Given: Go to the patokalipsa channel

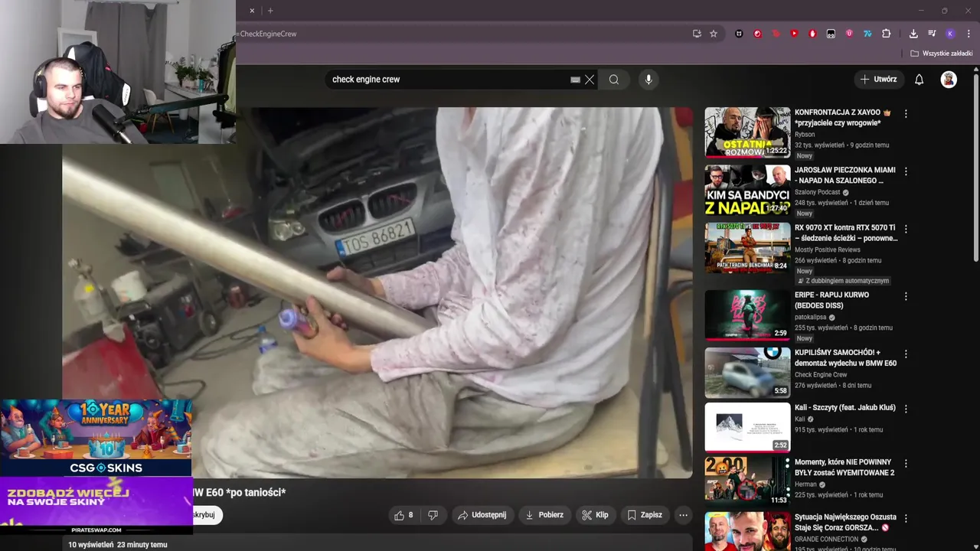Looking at the screenshot, I should click(x=811, y=317).
